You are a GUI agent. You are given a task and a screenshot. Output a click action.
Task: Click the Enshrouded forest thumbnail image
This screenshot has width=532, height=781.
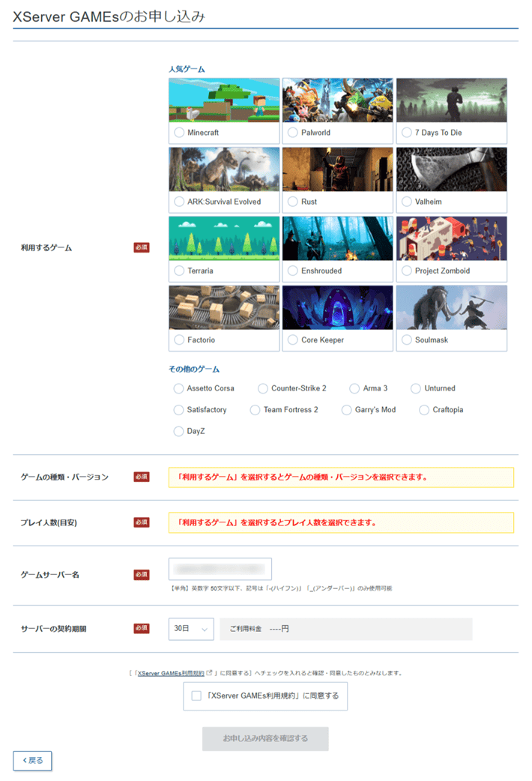(x=338, y=238)
